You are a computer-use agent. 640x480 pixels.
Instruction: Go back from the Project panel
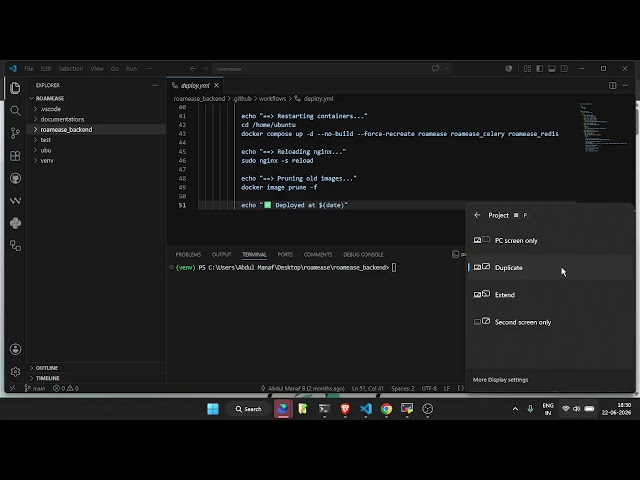coord(477,215)
